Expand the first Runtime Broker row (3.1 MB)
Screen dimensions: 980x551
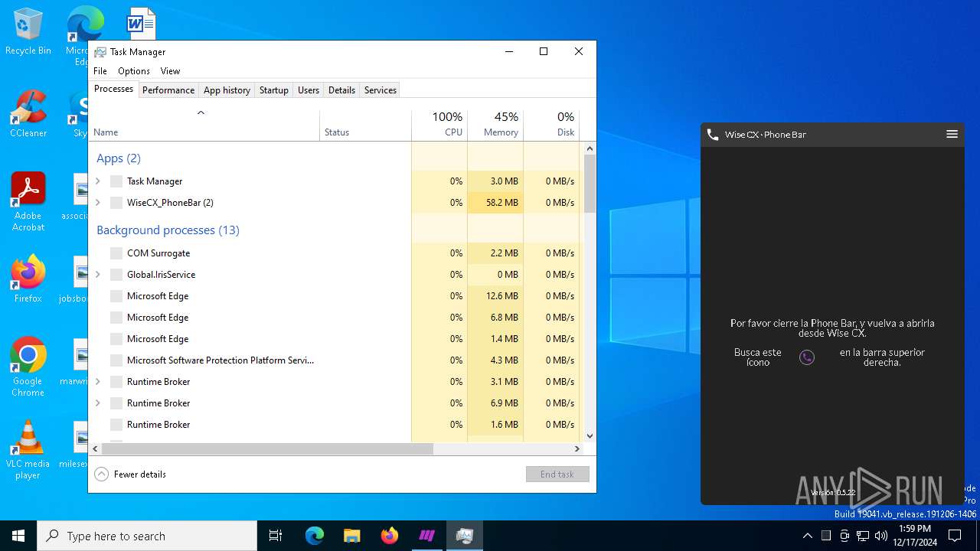(98, 382)
